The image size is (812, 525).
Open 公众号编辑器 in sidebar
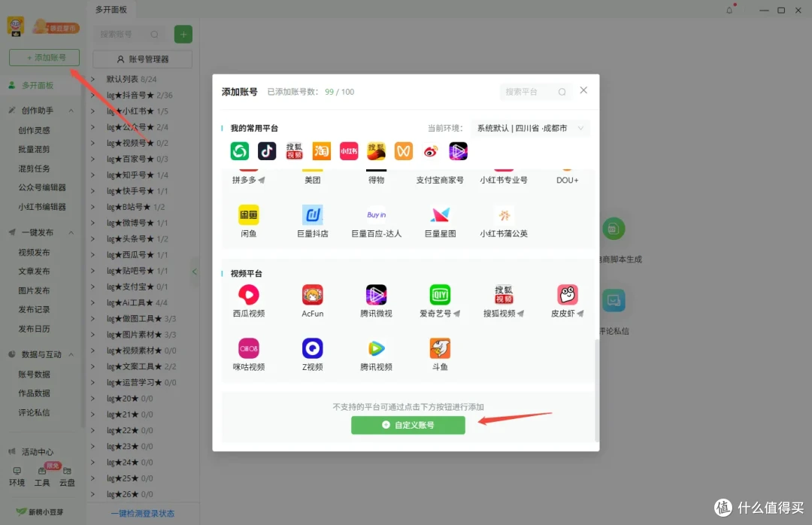[42, 187]
